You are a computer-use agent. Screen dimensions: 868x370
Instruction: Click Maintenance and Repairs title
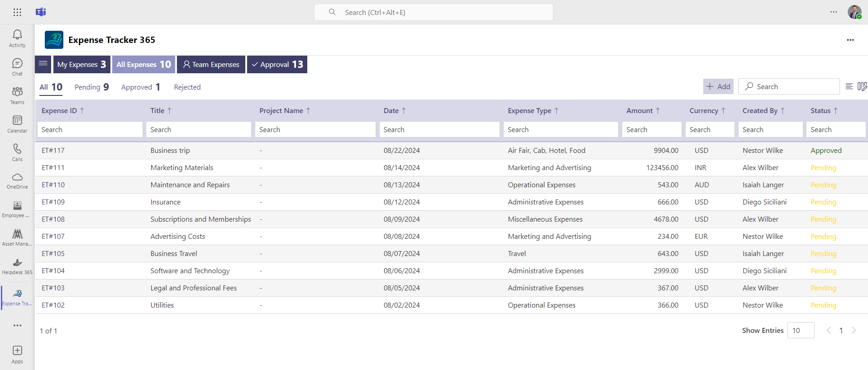(x=190, y=185)
